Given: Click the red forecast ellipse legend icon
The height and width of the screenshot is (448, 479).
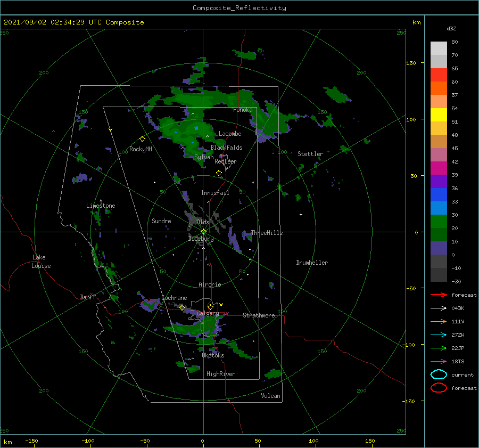Looking at the screenshot, I should pos(439,388).
